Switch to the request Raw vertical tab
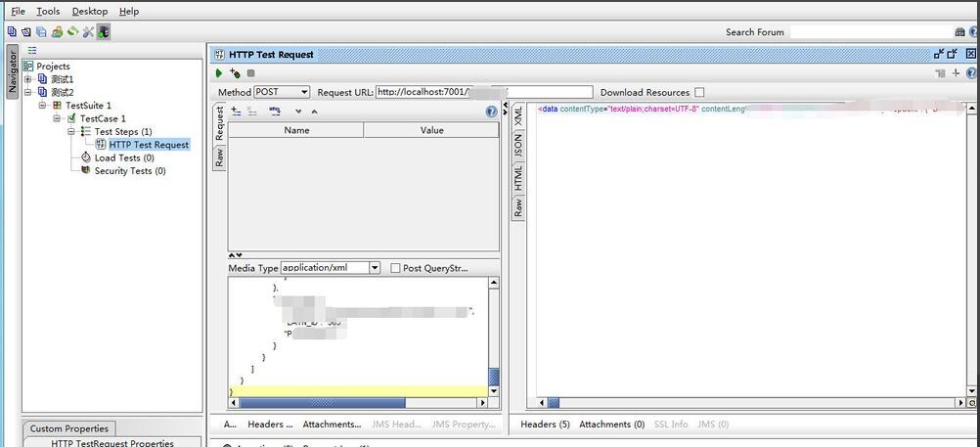Image resolution: width=980 pixels, height=447 pixels. tap(219, 156)
